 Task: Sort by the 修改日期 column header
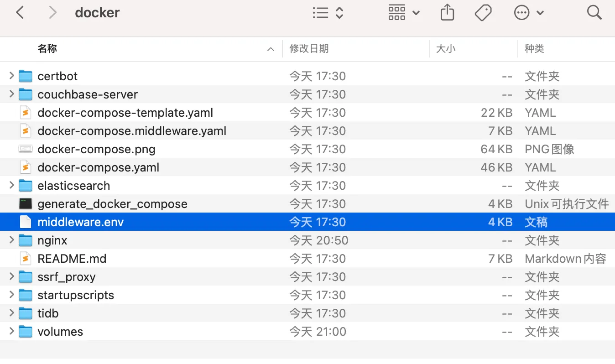(x=309, y=49)
